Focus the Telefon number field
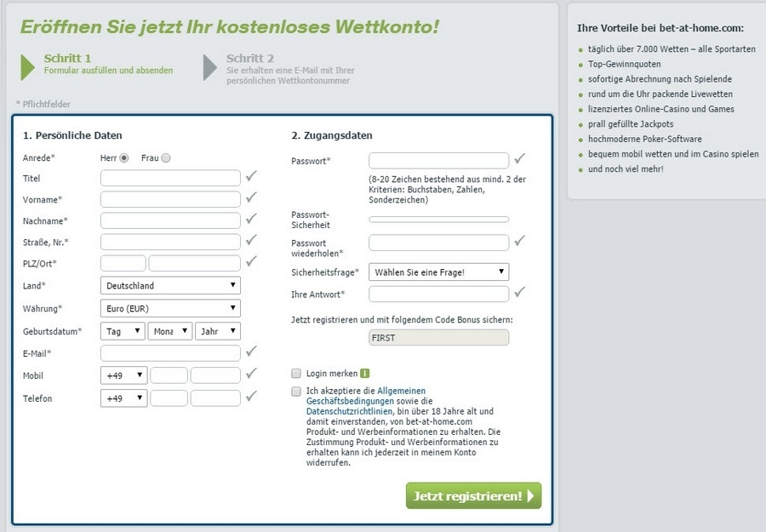 215,398
